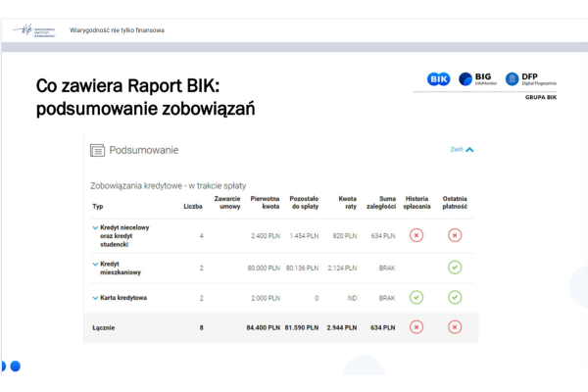Click red X in Kredyt niecelowy last payment

pos(455,235)
